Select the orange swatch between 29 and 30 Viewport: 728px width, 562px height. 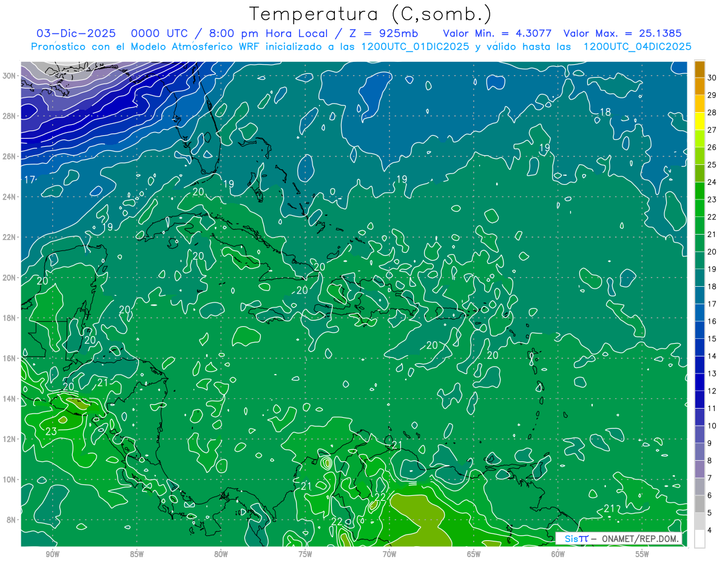pos(699,87)
